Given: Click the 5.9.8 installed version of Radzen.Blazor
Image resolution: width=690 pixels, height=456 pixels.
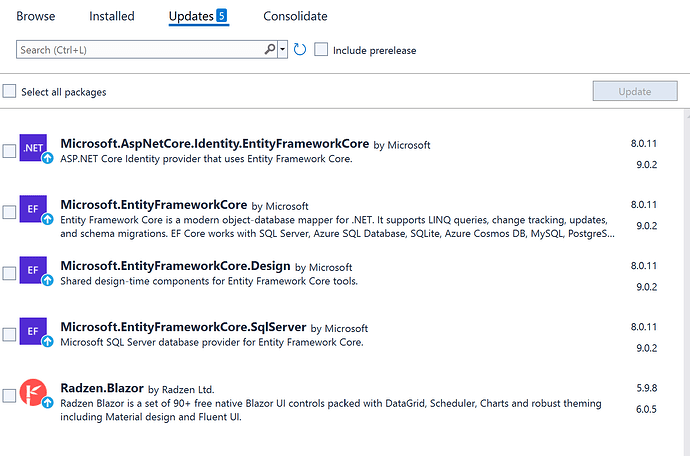Looking at the screenshot, I should (x=646, y=388).
